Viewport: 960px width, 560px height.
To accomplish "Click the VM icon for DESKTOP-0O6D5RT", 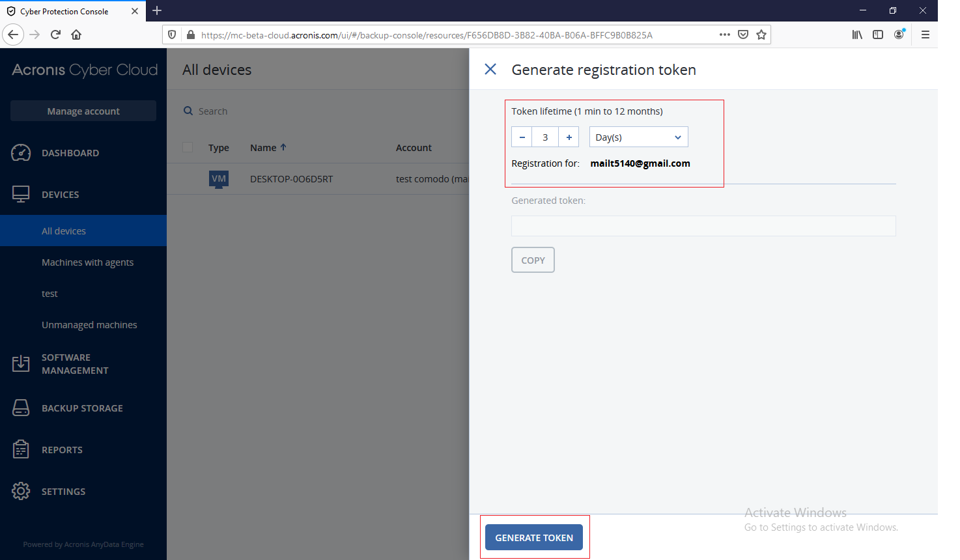I will click(219, 179).
